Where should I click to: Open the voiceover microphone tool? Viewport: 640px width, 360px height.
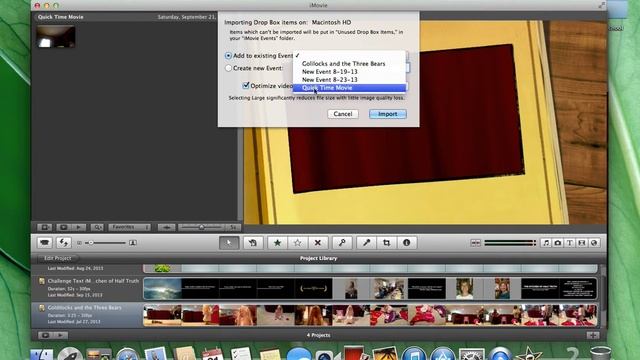coord(366,243)
